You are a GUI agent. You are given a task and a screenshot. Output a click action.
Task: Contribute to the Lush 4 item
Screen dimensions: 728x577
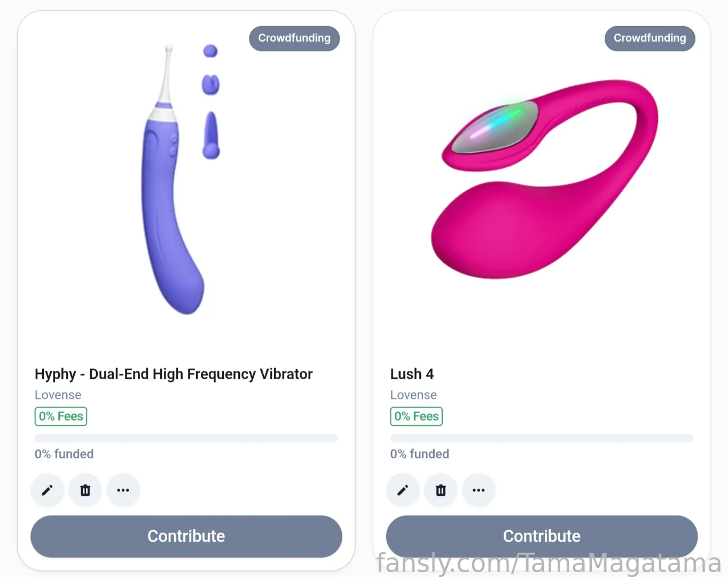click(x=542, y=536)
